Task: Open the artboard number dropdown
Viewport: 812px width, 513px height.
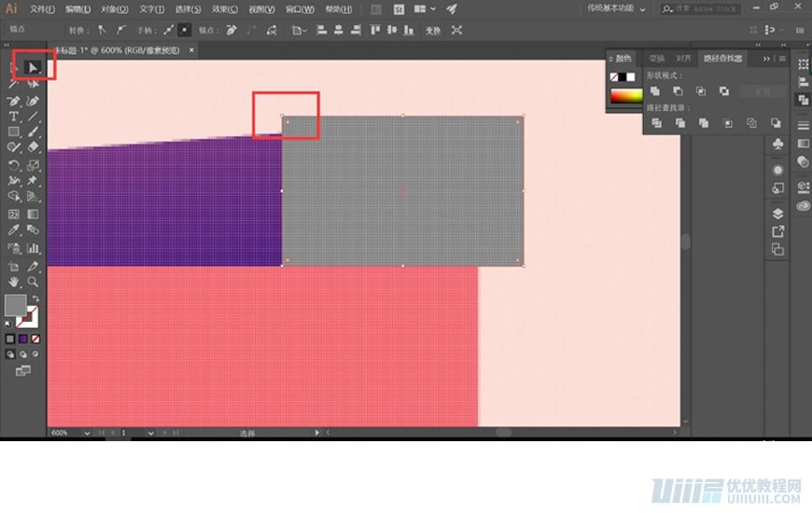Action: [x=150, y=433]
